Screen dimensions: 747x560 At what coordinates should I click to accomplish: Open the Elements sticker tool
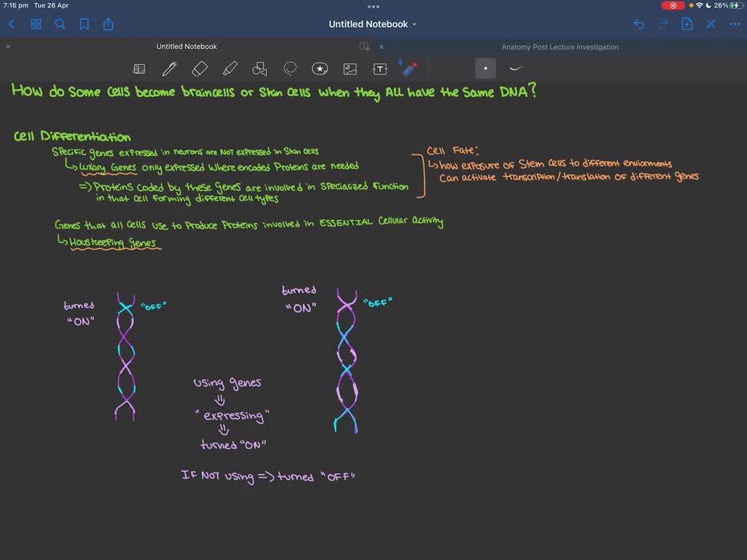[320, 69]
